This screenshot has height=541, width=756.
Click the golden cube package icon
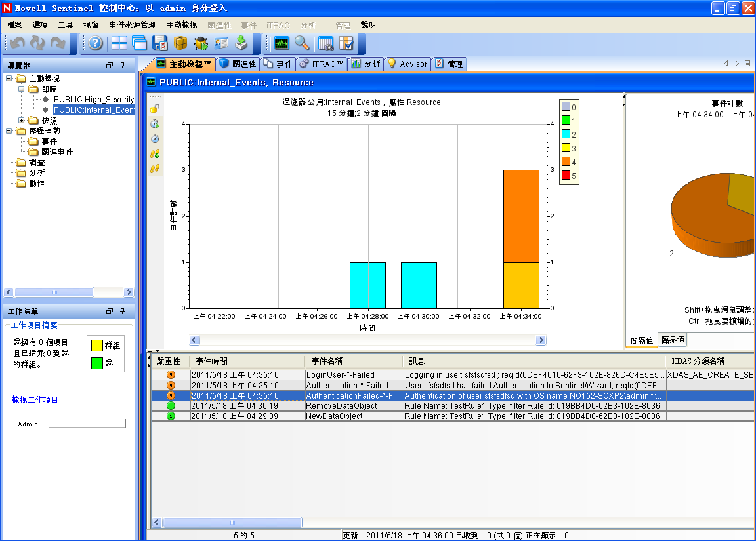(180, 43)
